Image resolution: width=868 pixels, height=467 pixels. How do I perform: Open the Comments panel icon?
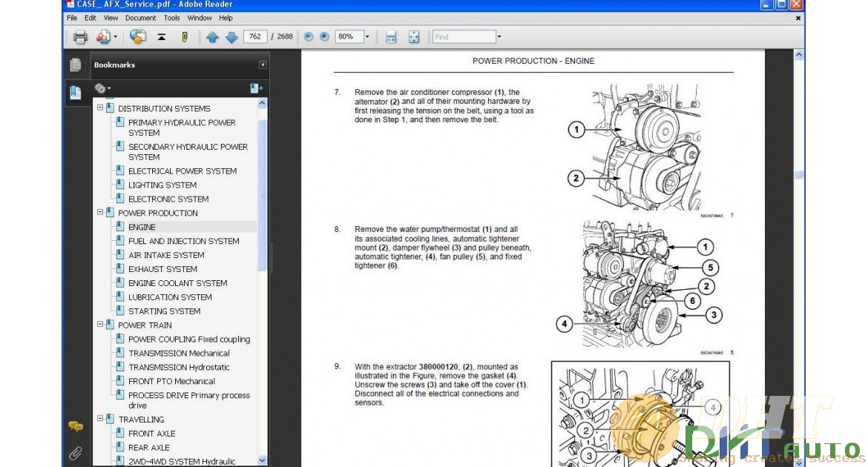[x=75, y=426]
